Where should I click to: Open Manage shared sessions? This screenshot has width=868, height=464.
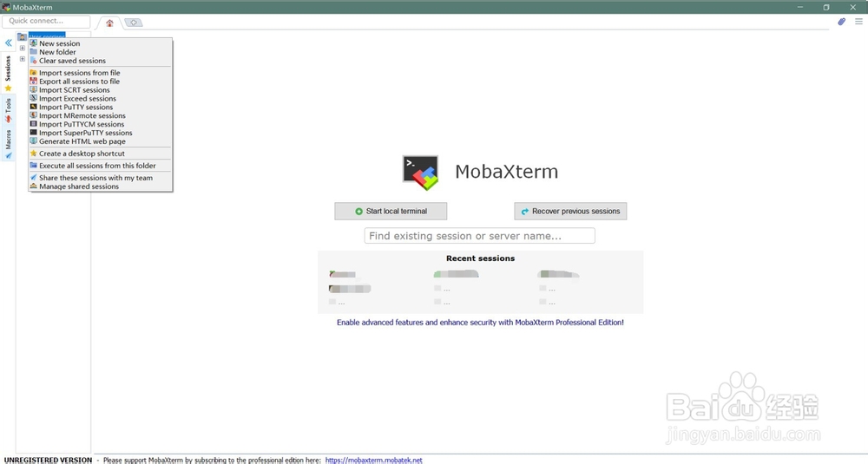pos(100,186)
